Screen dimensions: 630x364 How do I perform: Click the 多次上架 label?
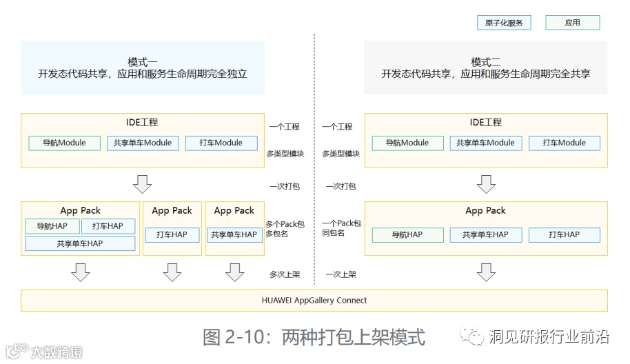click(x=285, y=274)
